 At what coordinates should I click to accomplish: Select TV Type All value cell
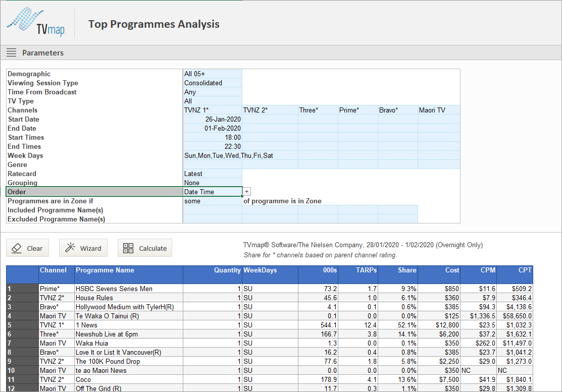pyautogui.click(x=213, y=101)
